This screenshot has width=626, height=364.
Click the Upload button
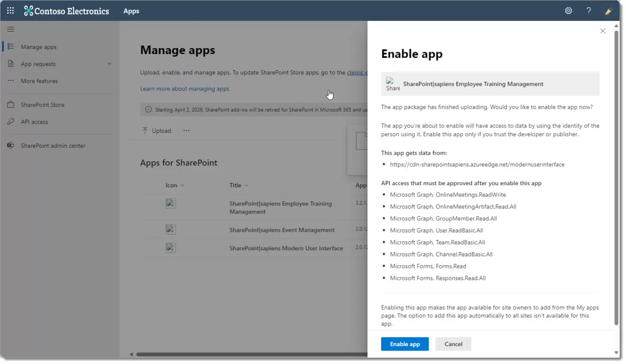(156, 131)
